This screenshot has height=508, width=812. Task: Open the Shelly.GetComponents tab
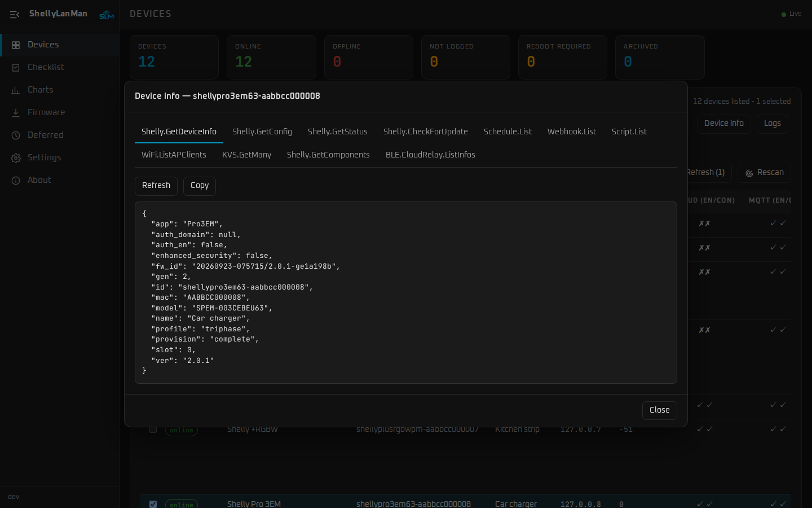pos(328,155)
